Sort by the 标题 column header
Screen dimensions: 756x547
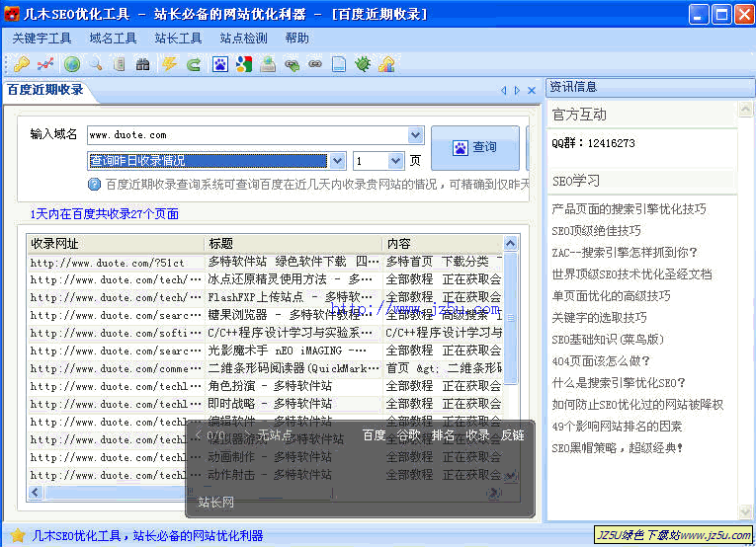294,244
